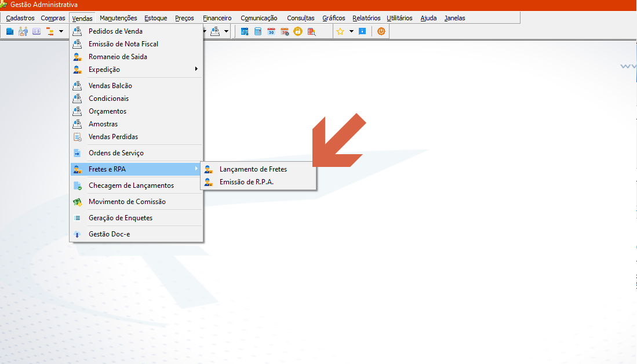
Task: Open the Manutenções menu
Action: (x=118, y=18)
